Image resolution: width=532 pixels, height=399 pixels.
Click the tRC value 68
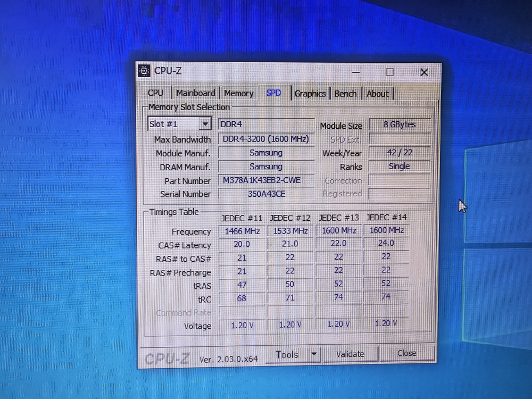(x=242, y=298)
